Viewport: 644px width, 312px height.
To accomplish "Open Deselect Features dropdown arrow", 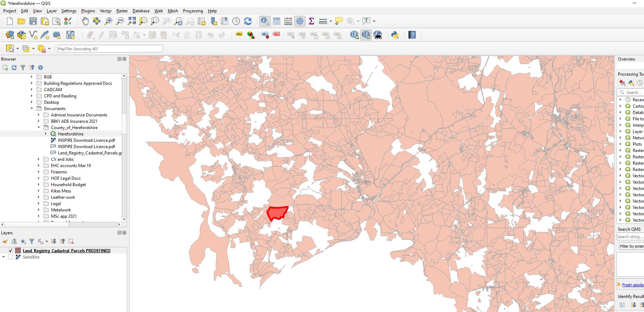I will coord(49,49).
